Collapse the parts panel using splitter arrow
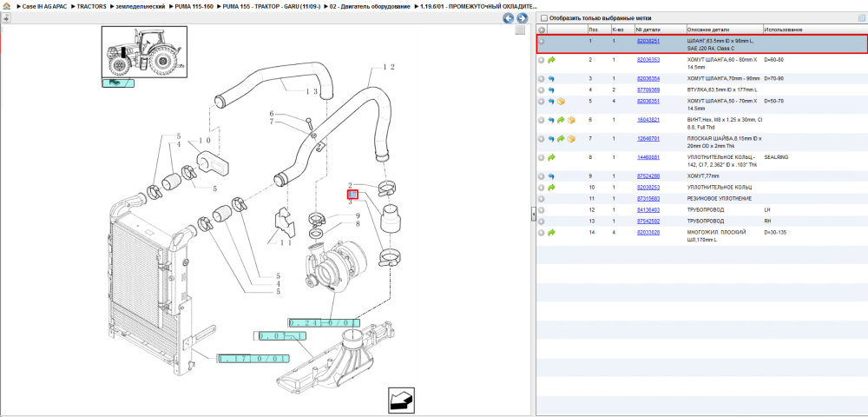The height and width of the screenshot is (417, 868). (x=533, y=213)
